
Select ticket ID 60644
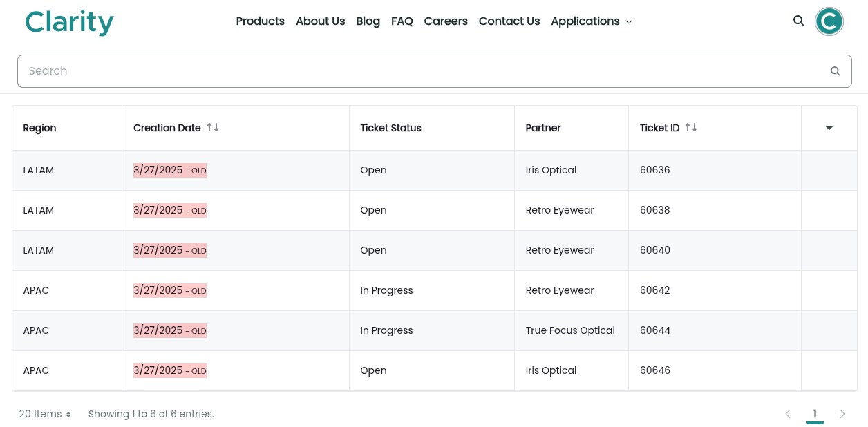coord(655,330)
